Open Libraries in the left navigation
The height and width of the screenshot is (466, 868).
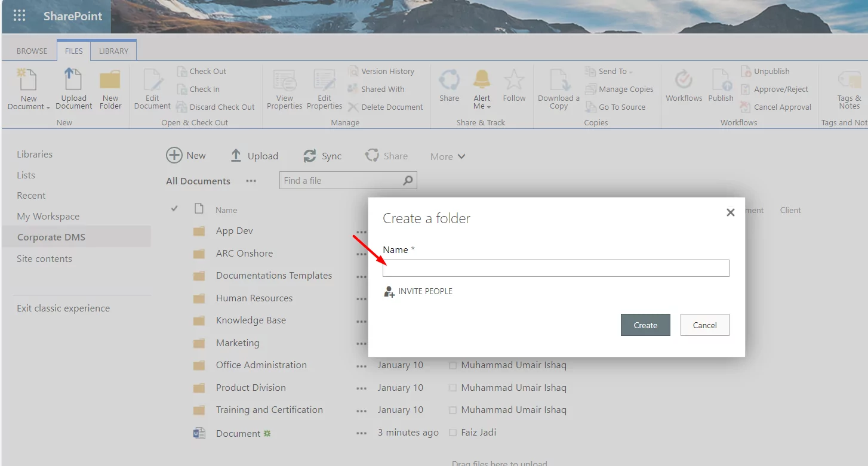pyautogui.click(x=35, y=154)
